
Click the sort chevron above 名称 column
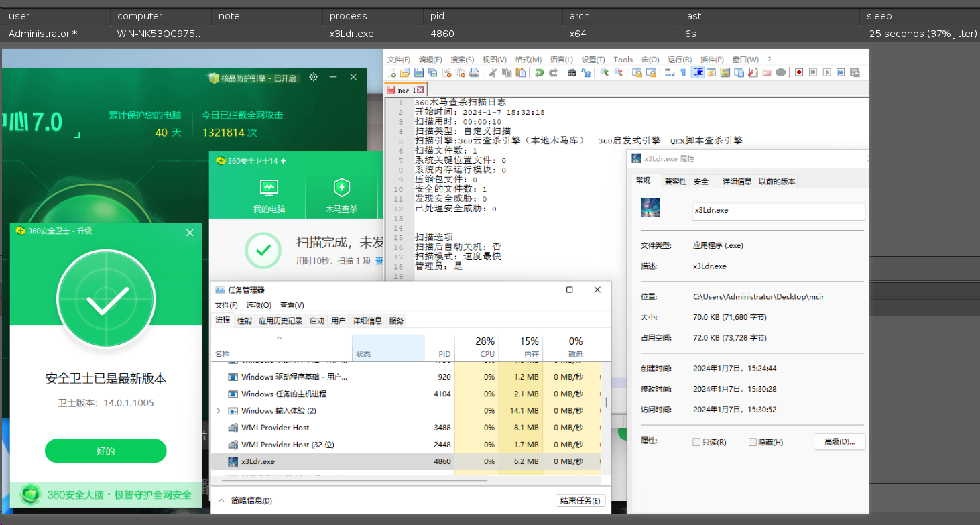click(280, 339)
